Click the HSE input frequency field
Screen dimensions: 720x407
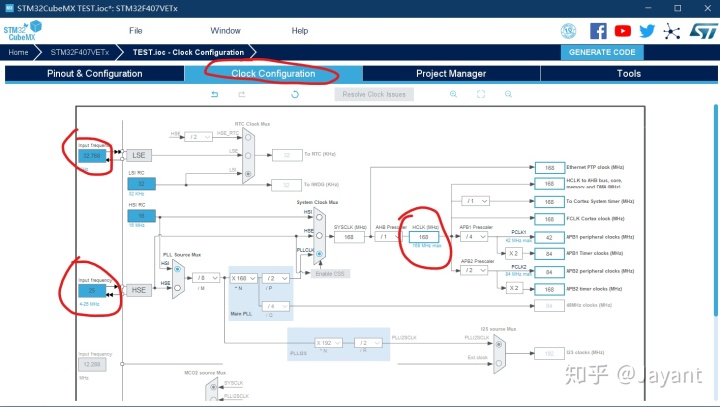tap(92, 290)
